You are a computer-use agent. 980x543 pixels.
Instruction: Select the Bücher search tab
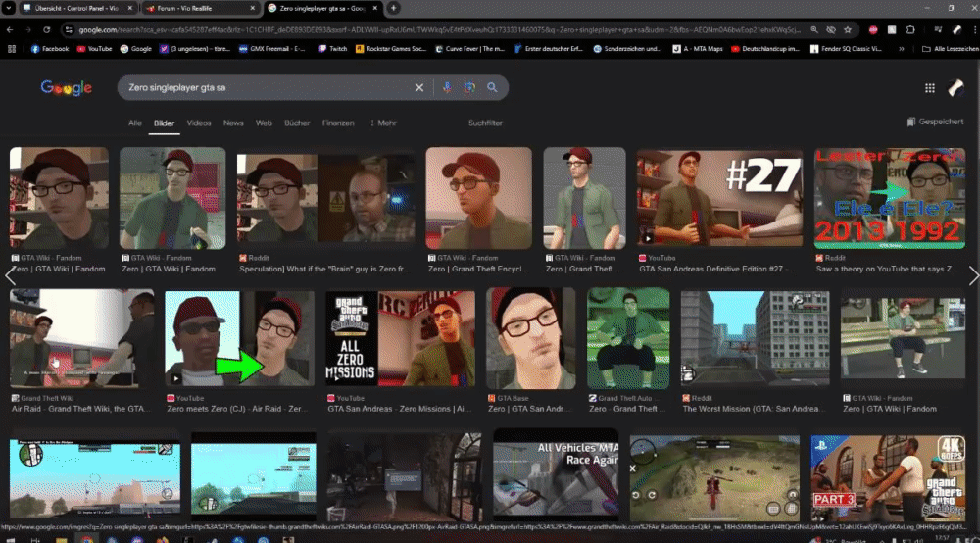(297, 123)
